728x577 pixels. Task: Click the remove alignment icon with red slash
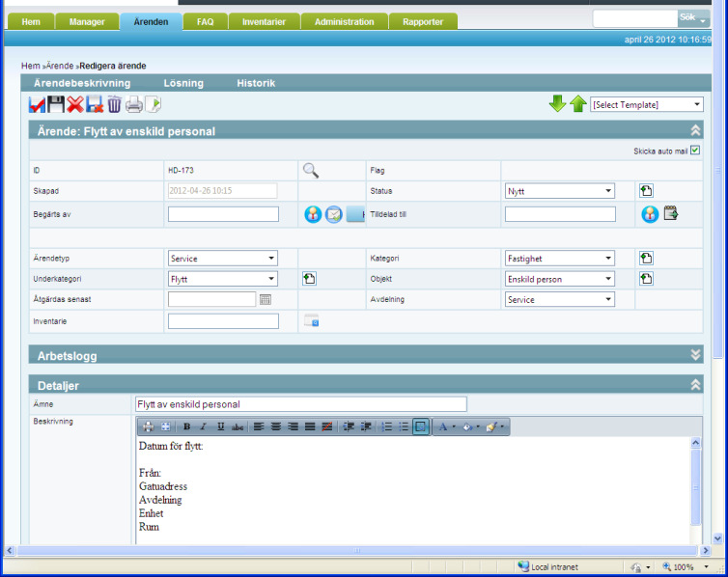pos(327,426)
